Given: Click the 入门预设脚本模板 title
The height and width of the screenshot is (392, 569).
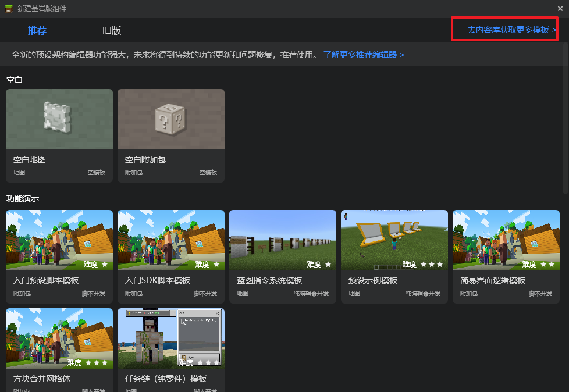Looking at the screenshot, I should click(x=46, y=280).
